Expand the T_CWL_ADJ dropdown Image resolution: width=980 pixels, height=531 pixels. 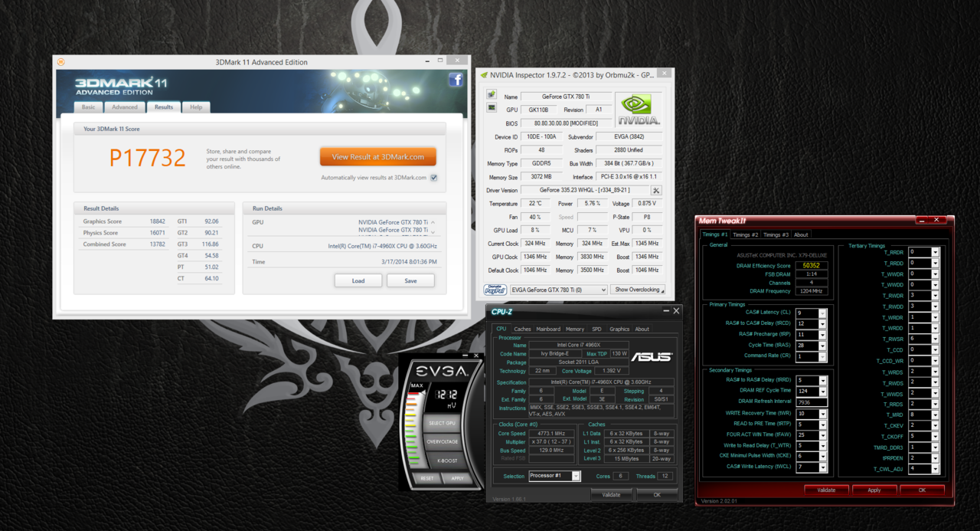935,469
